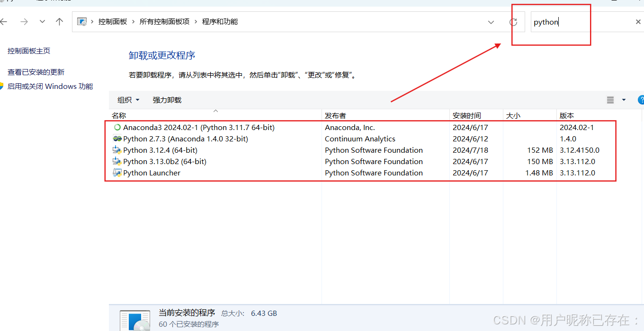Go up one level with Up arrow

click(x=59, y=22)
